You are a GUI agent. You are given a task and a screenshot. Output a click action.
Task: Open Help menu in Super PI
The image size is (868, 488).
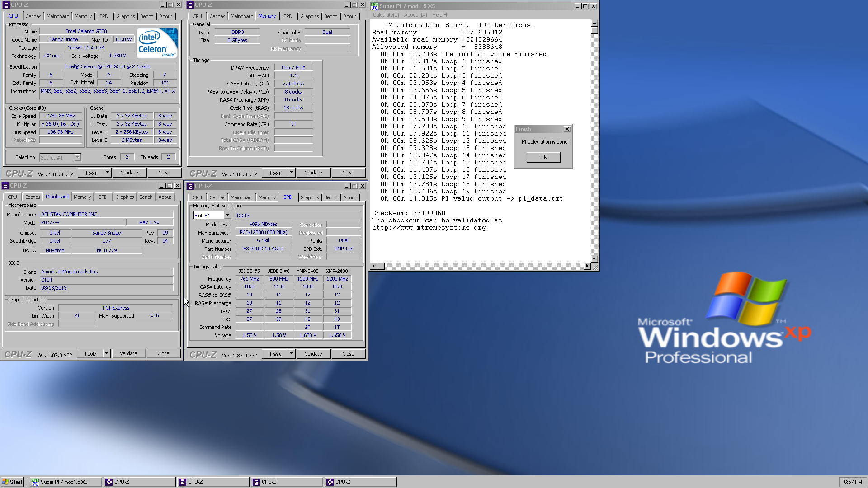click(440, 15)
